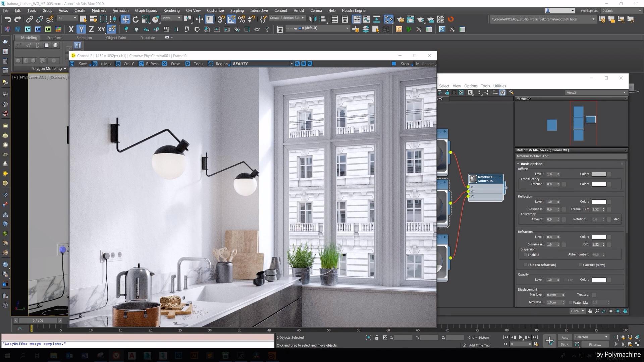Collapse the Basic options rollout
644x362 pixels.
pos(518,164)
